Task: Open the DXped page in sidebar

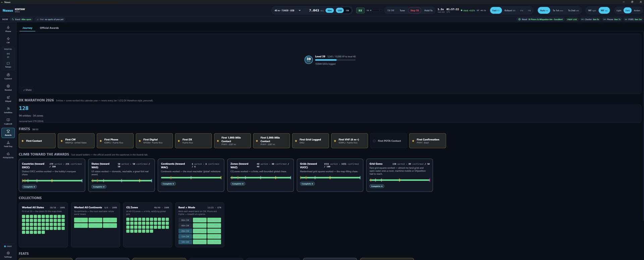Action: pos(8,99)
